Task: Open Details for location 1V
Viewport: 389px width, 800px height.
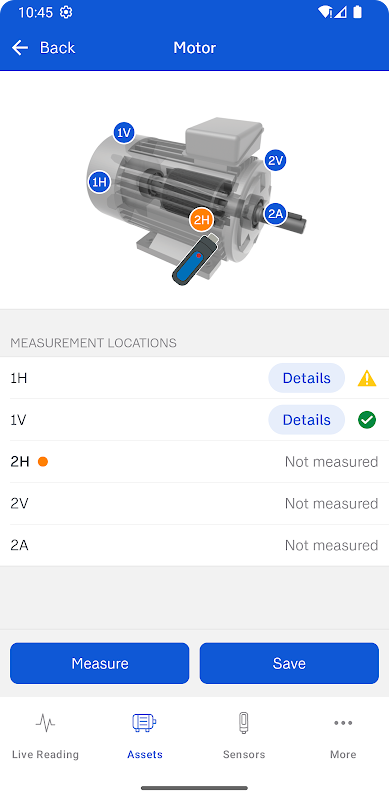Action: (306, 420)
